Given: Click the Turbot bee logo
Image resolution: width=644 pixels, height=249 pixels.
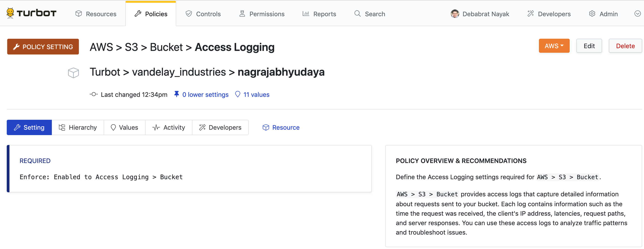Looking at the screenshot, I should pos(10,13).
